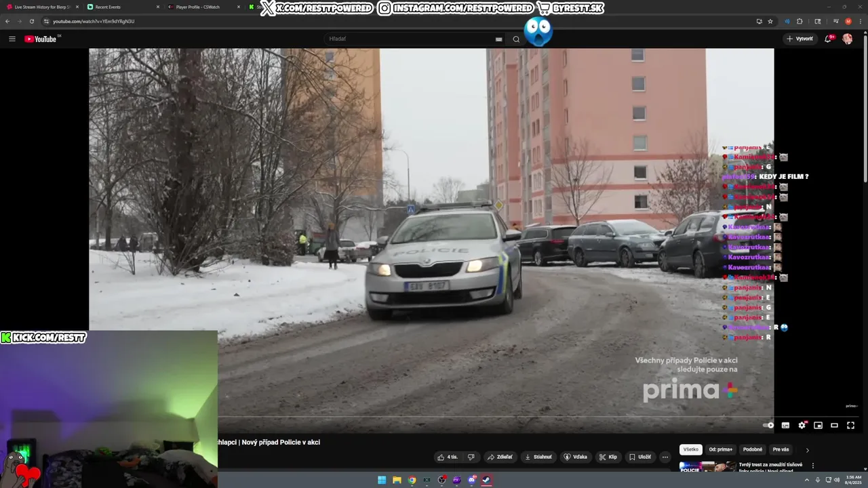Toggle theater mode in the player
The width and height of the screenshot is (868, 488).
(x=835, y=426)
